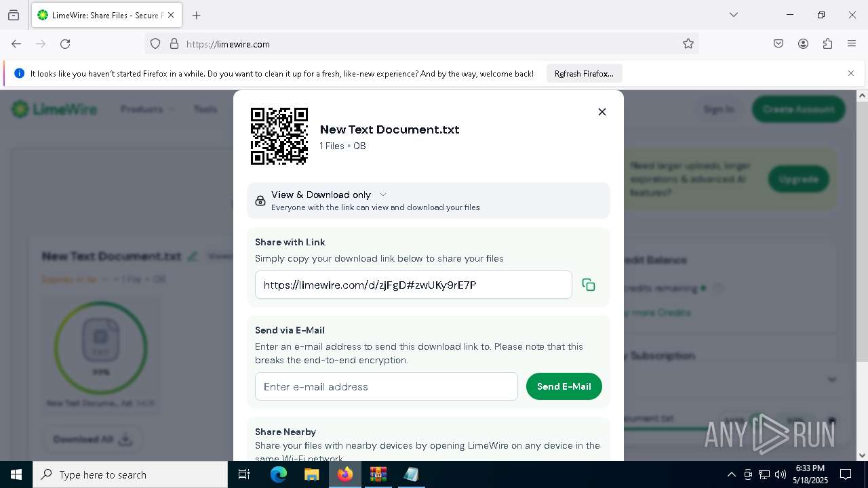This screenshot has width=868, height=488.
Task: Open the Tools menu in LimeWire header
Action: coord(205,109)
